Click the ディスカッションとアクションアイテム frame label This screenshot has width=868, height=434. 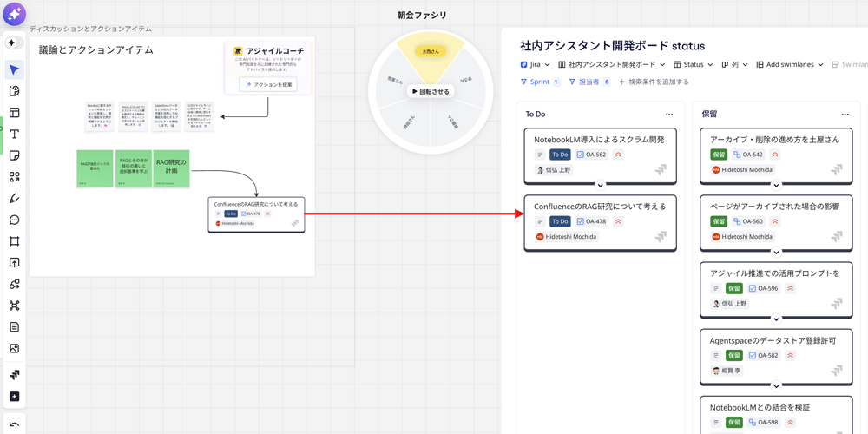[90, 29]
